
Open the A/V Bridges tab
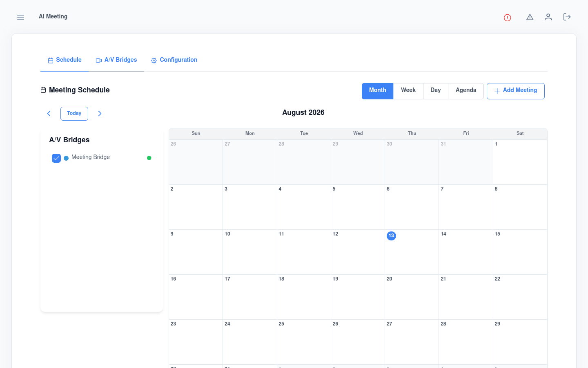(x=116, y=60)
